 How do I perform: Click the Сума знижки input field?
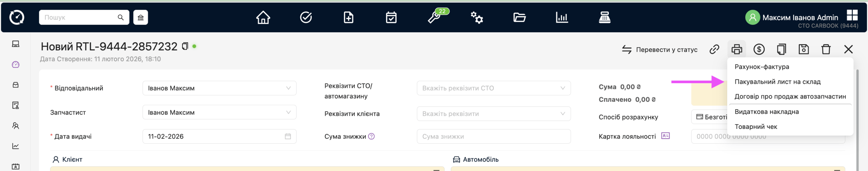click(493, 136)
